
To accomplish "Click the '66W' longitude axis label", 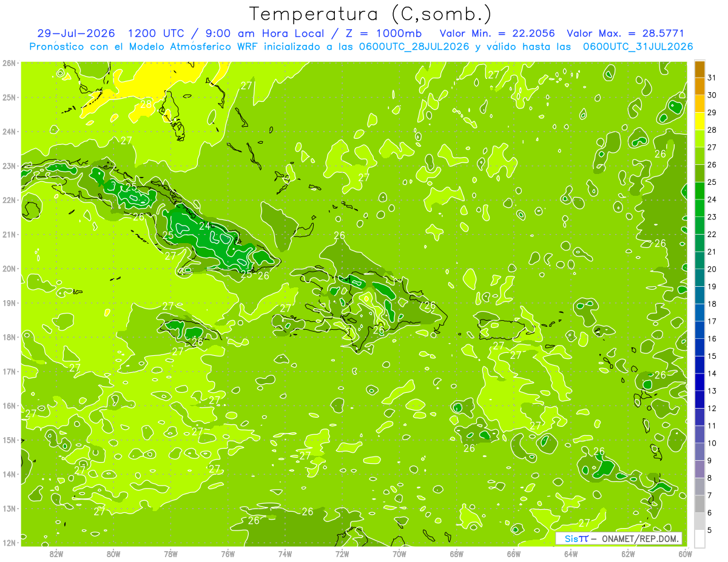I will click(513, 554).
